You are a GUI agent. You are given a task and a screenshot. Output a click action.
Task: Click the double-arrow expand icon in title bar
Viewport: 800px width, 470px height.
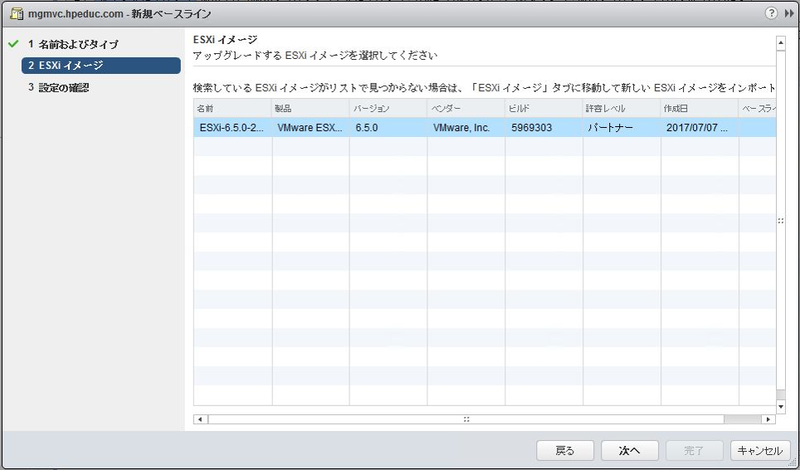point(789,14)
